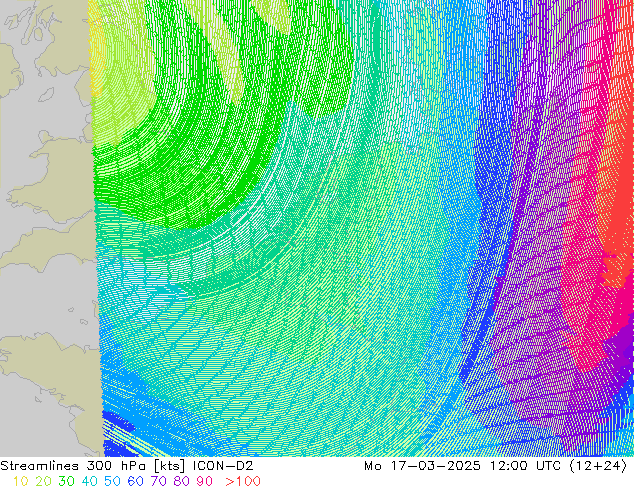This screenshot has width=634, height=490.
Task: Click the '12:00 UTC' time label
Action: point(526,466)
